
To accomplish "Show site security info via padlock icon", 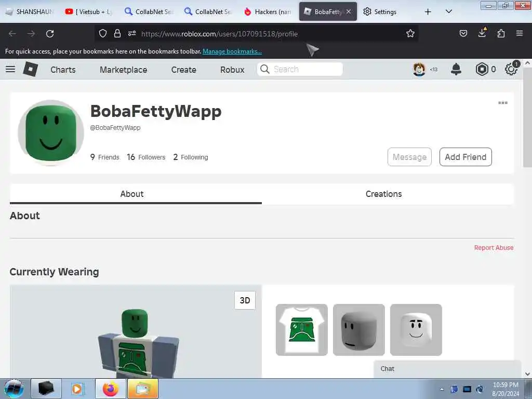I will point(117,34).
